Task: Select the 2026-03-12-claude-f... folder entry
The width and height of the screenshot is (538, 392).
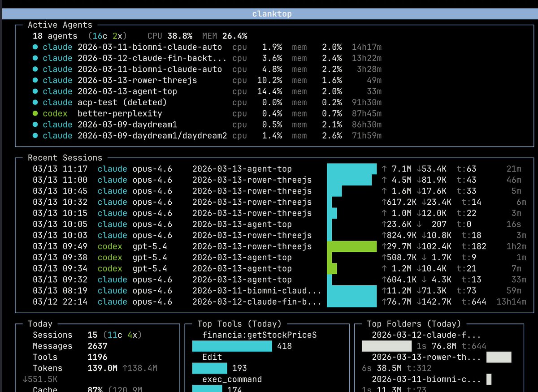Action: [x=426, y=335]
